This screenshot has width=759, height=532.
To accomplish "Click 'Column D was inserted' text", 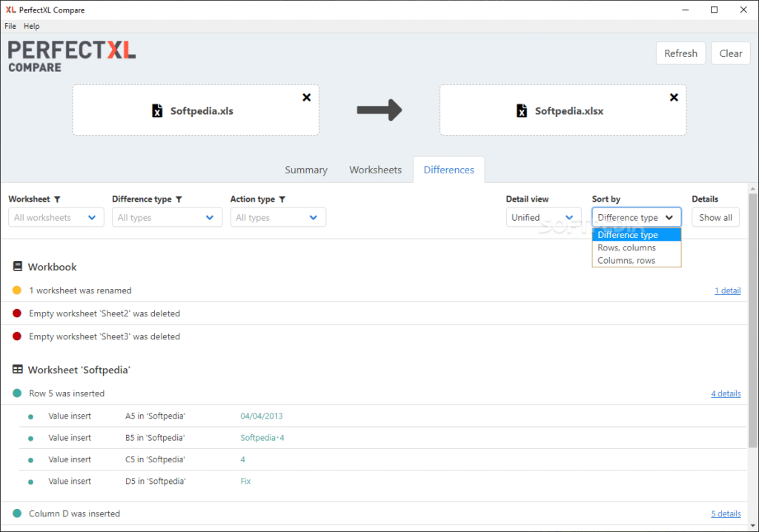I will point(74,513).
